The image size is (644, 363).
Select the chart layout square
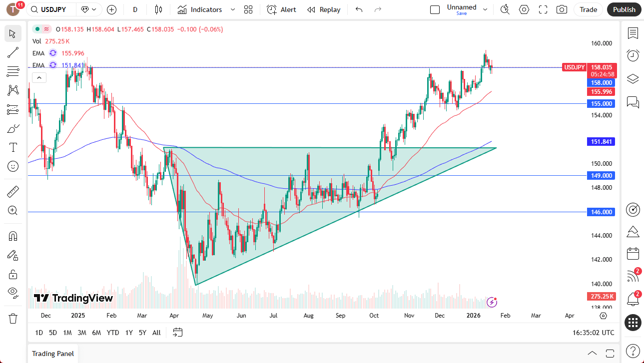click(435, 9)
